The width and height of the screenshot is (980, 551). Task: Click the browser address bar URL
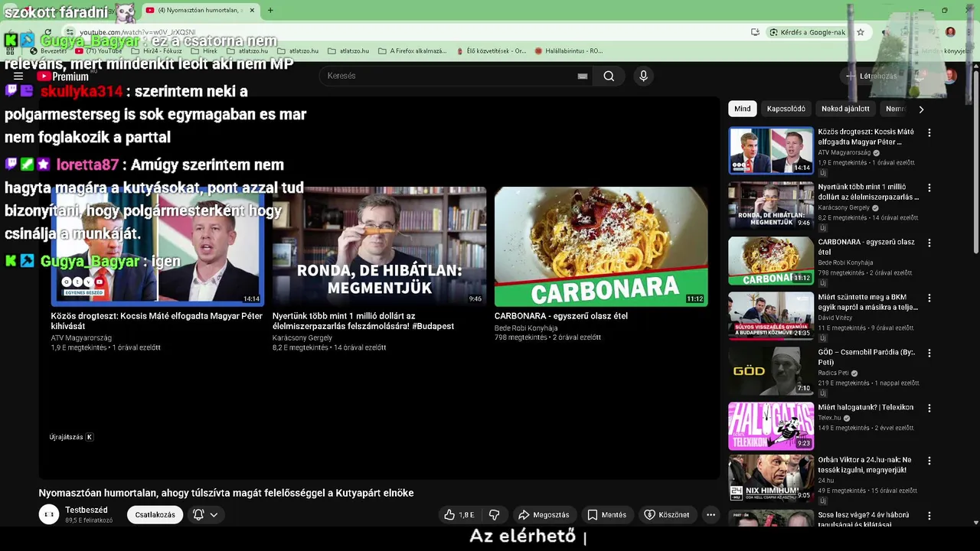137,32
